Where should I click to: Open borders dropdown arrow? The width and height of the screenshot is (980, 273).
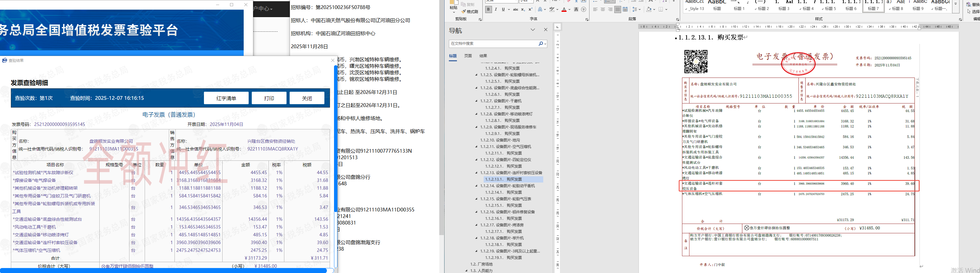point(666,10)
